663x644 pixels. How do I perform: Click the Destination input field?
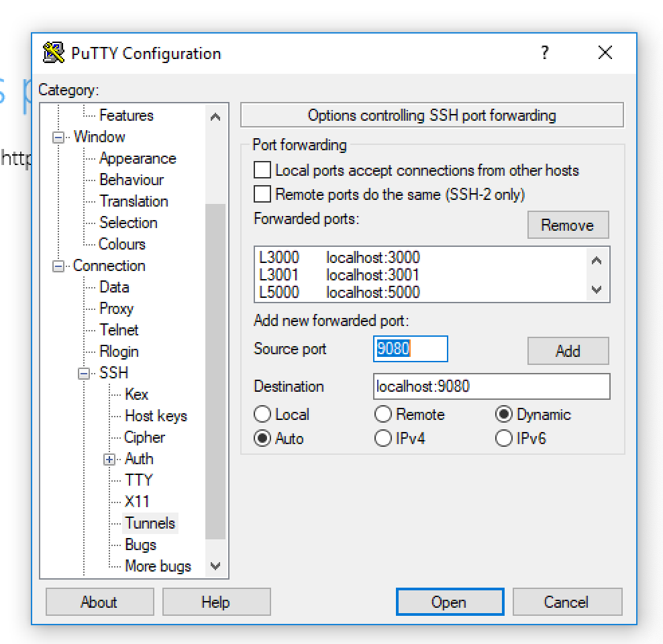coord(491,386)
